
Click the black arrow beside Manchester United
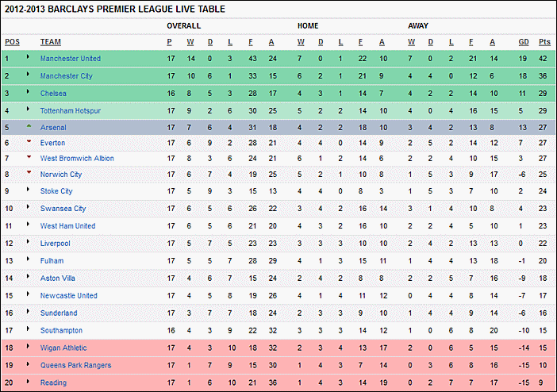pos(28,56)
